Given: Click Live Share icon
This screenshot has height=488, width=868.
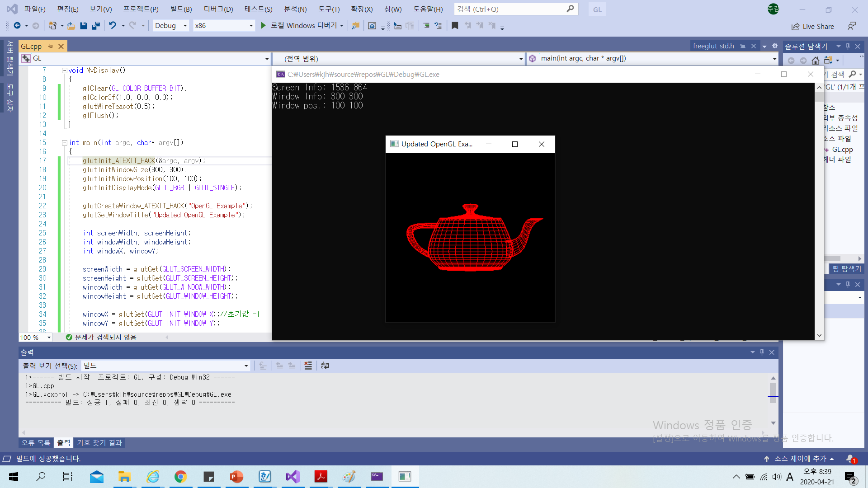Looking at the screenshot, I should click(795, 27).
